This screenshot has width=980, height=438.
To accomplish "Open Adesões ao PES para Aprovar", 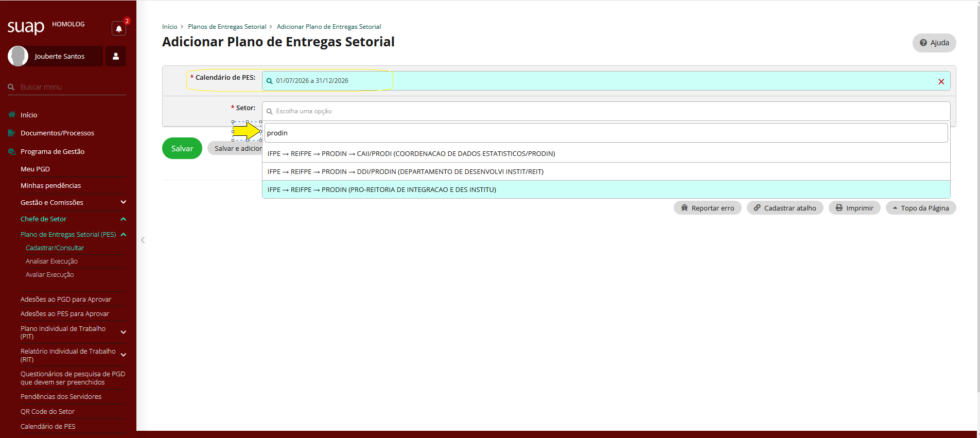I will pyautogui.click(x=65, y=313).
